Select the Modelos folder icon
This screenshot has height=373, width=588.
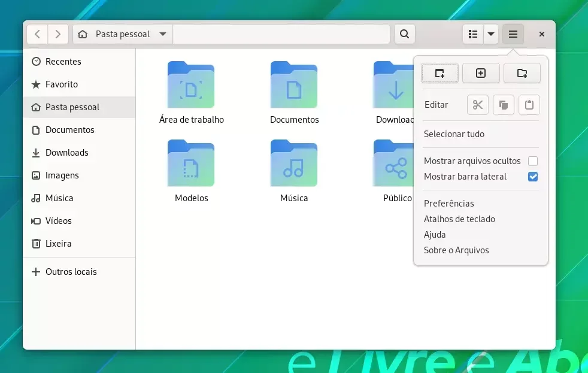point(191,163)
